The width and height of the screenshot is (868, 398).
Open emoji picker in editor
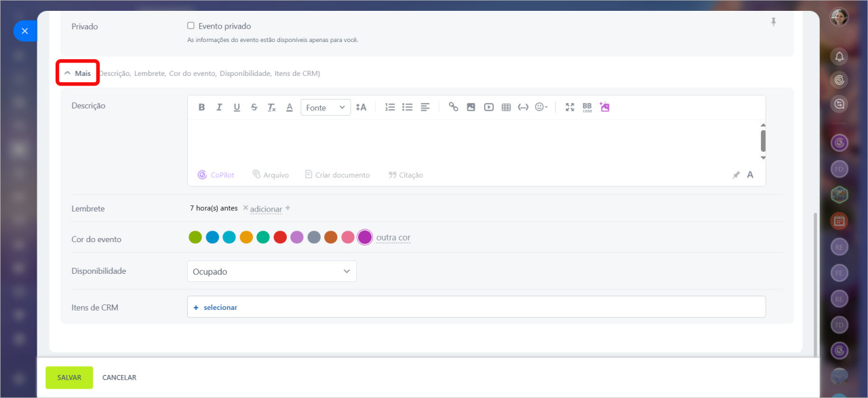point(541,107)
